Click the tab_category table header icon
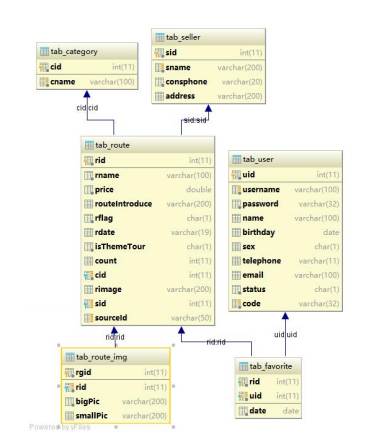The width and height of the screenshot is (370, 442). tap(44, 52)
